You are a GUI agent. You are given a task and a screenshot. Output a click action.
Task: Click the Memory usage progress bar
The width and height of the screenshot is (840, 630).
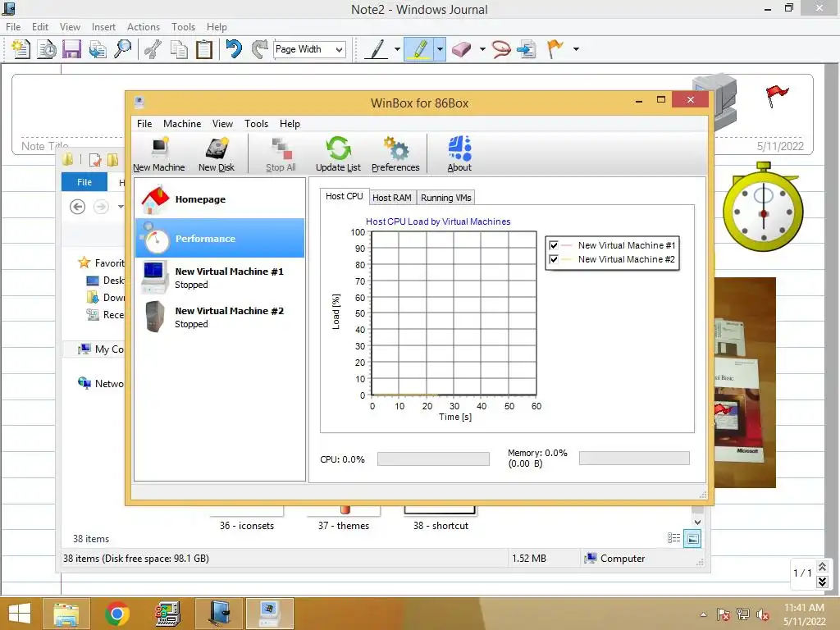(634, 459)
